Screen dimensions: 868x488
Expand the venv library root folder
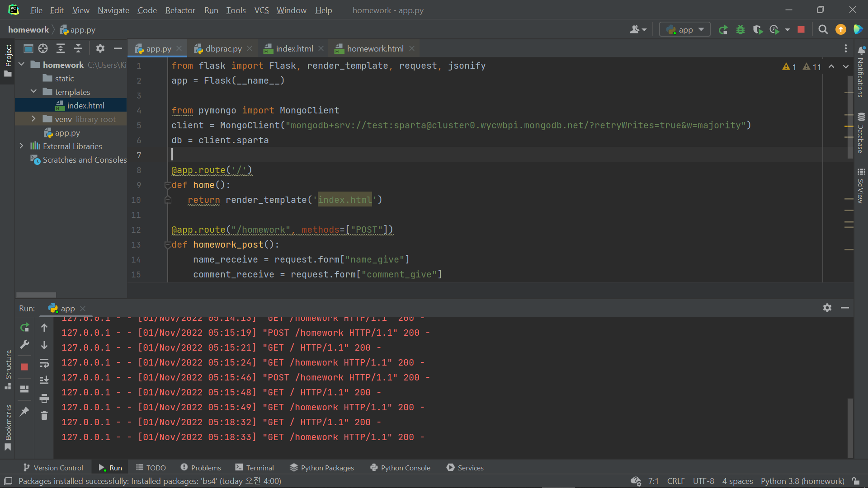33,119
